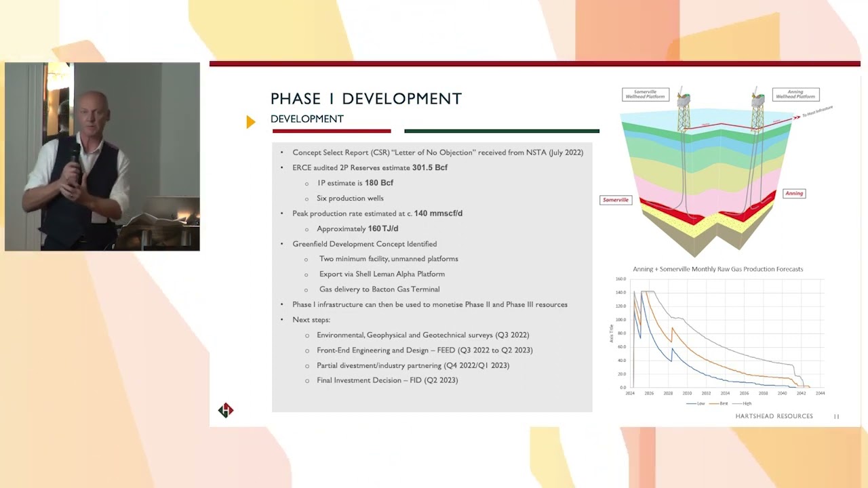Click the 'Best' legend entry
Screen dimensions: 868x488
click(x=719, y=403)
